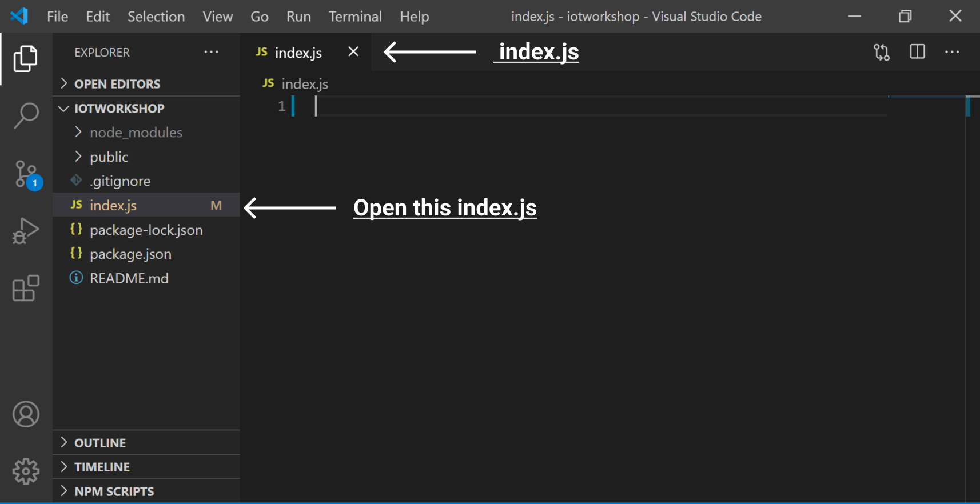Open the File menu
The width and height of the screenshot is (980, 504).
[x=58, y=17]
